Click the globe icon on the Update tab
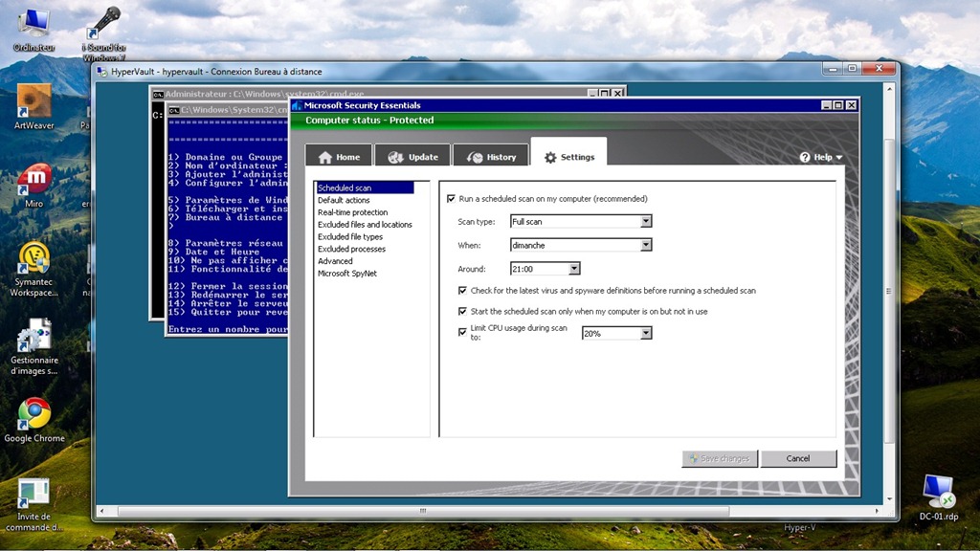Image resolution: width=980 pixels, height=551 pixels. [x=395, y=158]
